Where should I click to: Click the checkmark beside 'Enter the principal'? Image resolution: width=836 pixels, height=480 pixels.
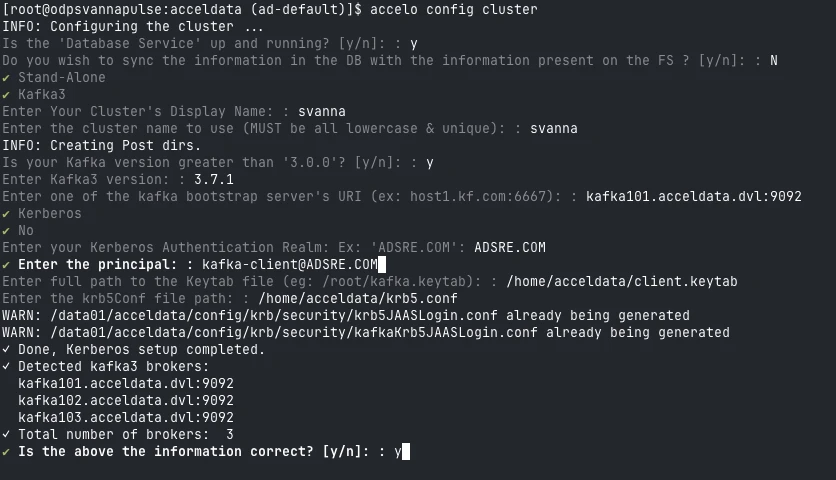(x=6, y=264)
